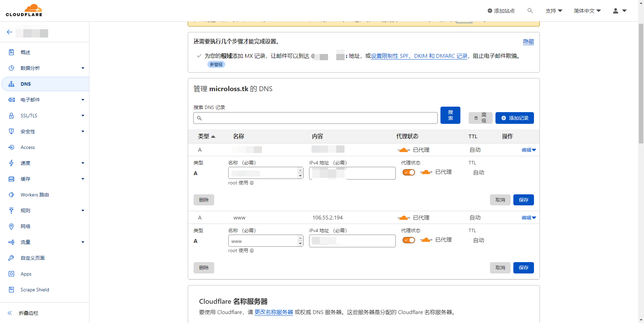Click the 缓存 storage icon
Viewport: 644px width, 323px height.
(11, 179)
